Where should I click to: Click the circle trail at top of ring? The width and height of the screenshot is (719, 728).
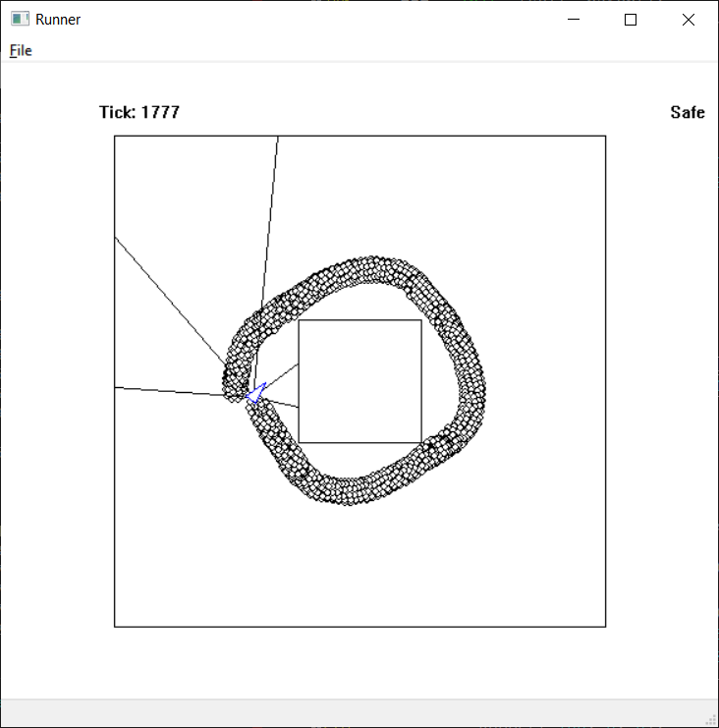[x=368, y=269]
